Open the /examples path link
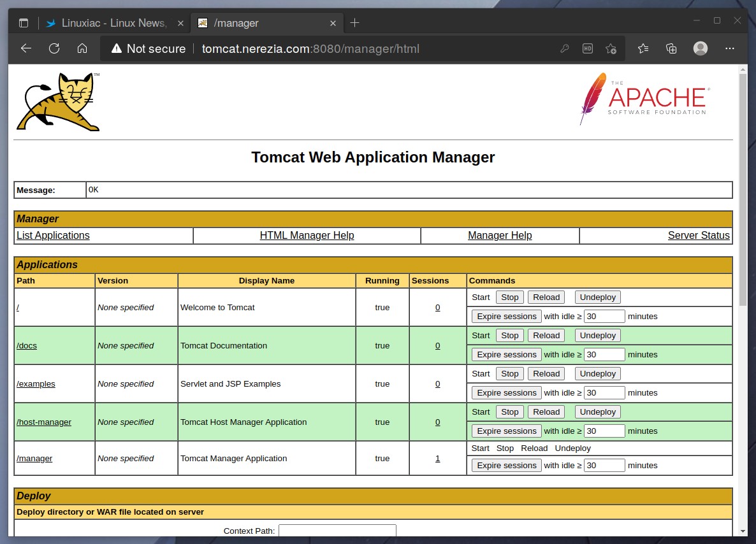This screenshot has width=756, height=544. click(36, 383)
